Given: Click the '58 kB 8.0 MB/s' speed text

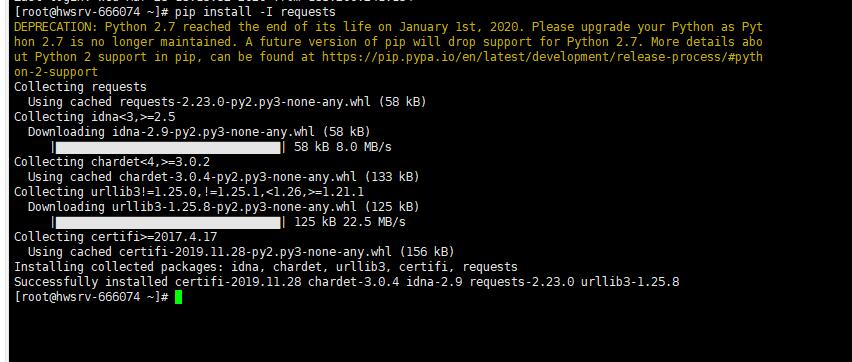Looking at the screenshot, I should [342, 147].
